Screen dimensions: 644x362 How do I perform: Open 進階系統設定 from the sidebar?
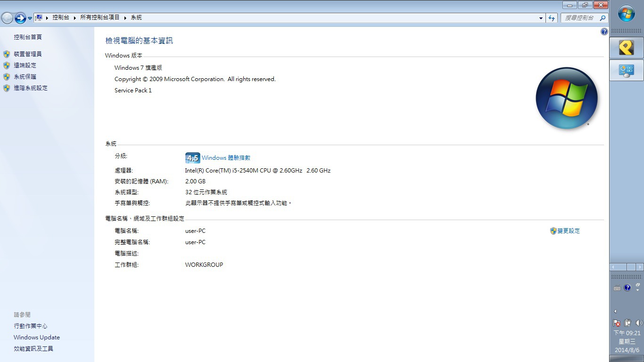pos(31,88)
